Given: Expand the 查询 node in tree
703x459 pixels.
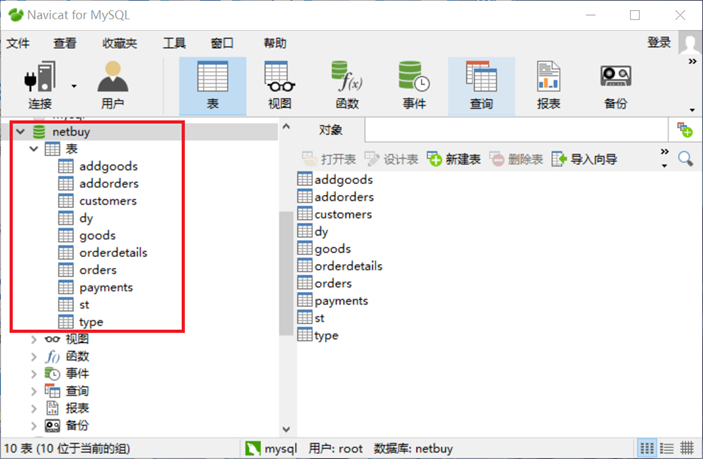Looking at the screenshot, I should click(34, 391).
